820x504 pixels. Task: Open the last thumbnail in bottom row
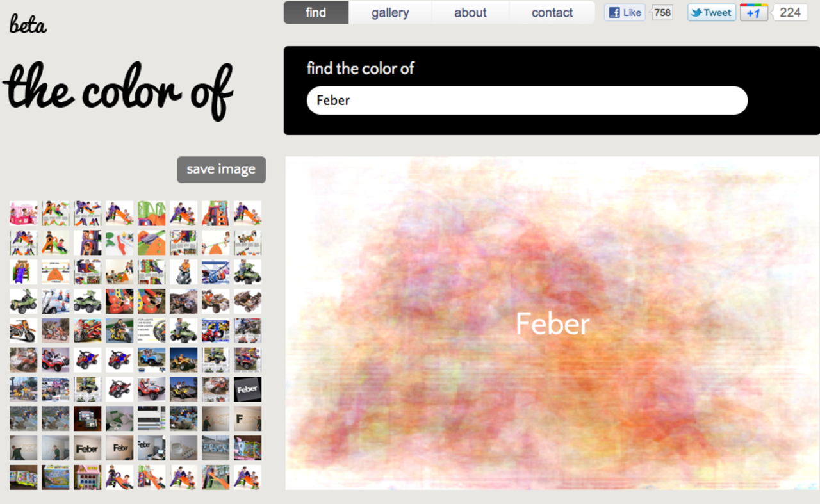[x=247, y=477]
